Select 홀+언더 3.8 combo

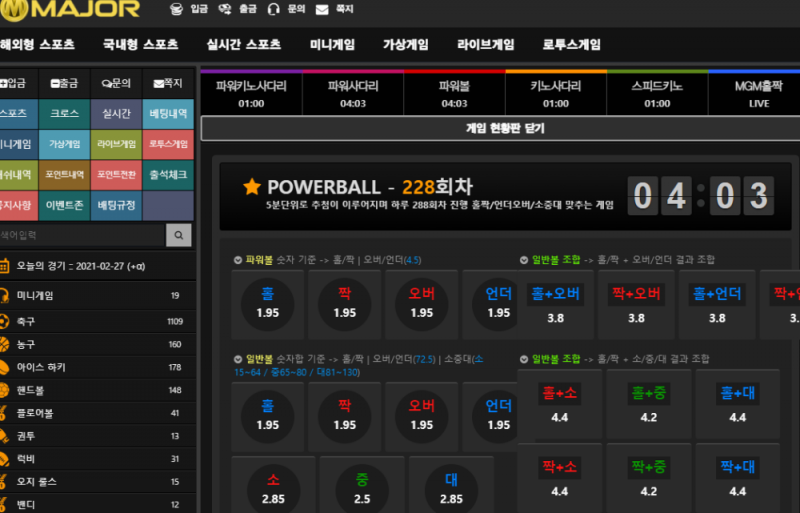pos(717,305)
